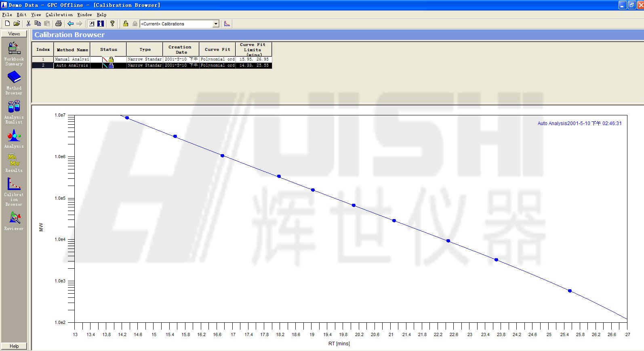Switch to the Analysis view
The image size is (644, 351).
coord(14,139)
